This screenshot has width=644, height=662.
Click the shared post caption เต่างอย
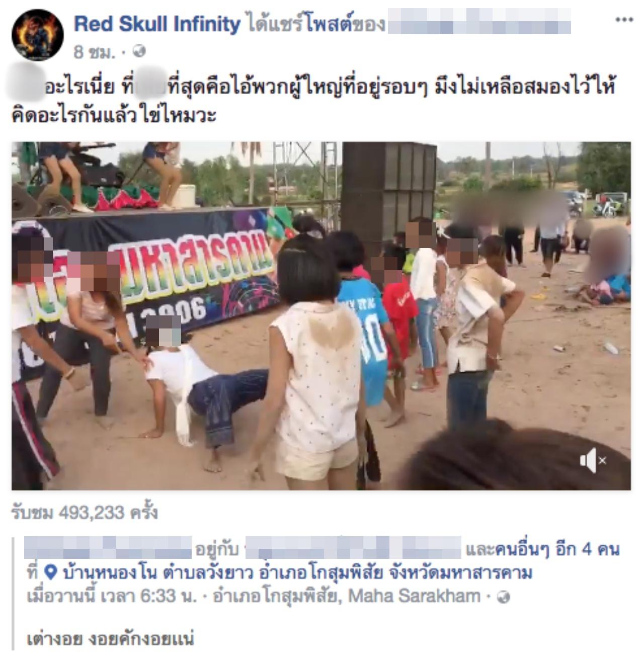pyautogui.click(x=110, y=639)
